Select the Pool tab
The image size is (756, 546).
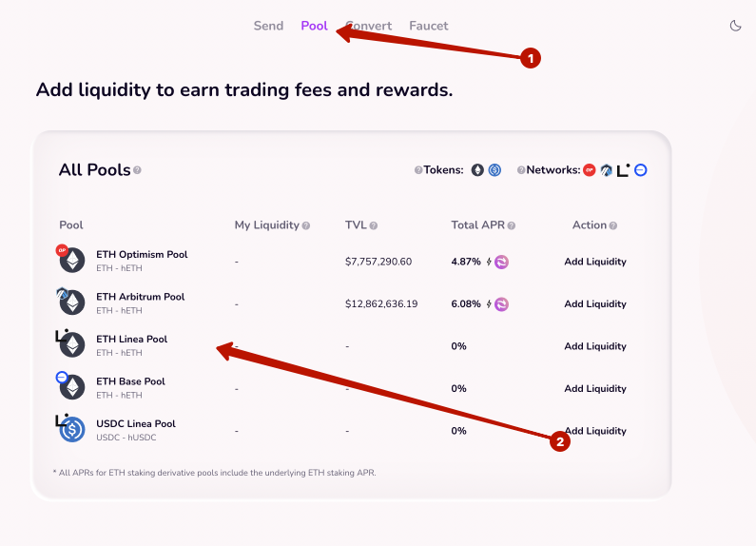pyautogui.click(x=314, y=26)
